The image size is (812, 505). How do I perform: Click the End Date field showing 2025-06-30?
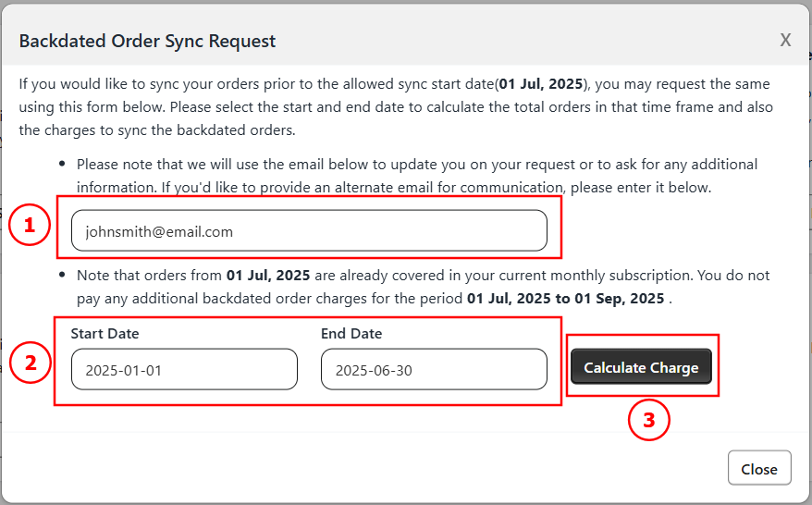(434, 370)
